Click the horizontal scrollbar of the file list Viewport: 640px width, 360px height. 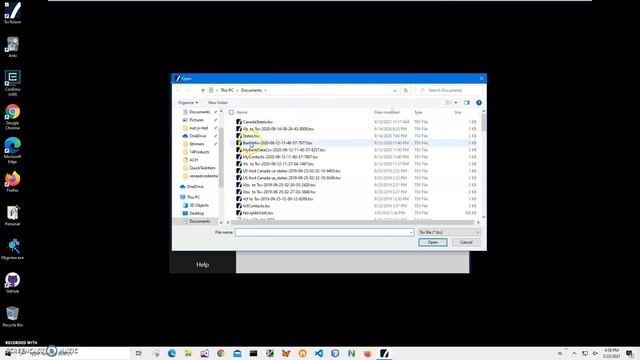pos(353,222)
